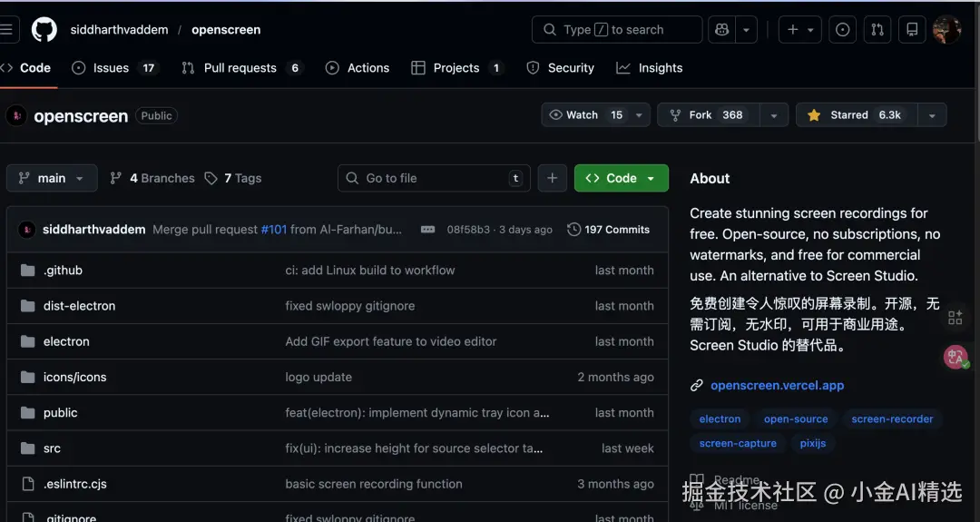
Task: Click the .github folder icon
Action: (27, 270)
